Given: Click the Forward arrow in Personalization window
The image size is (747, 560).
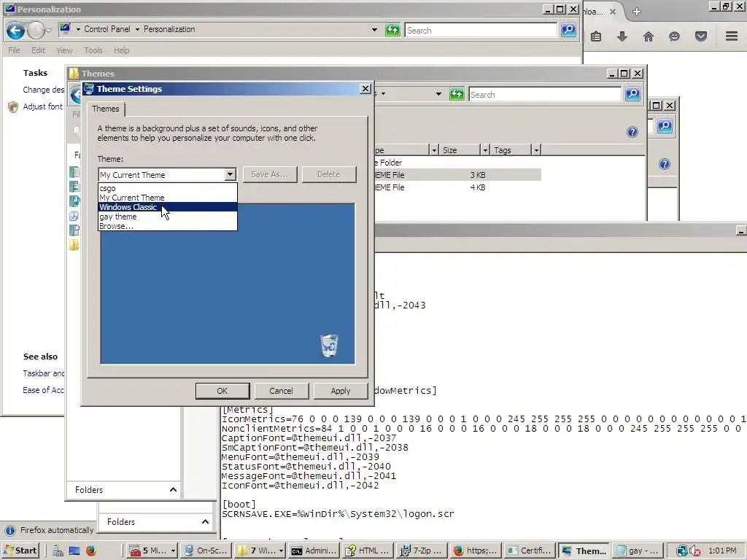Looking at the screenshot, I should (x=36, y=31).
